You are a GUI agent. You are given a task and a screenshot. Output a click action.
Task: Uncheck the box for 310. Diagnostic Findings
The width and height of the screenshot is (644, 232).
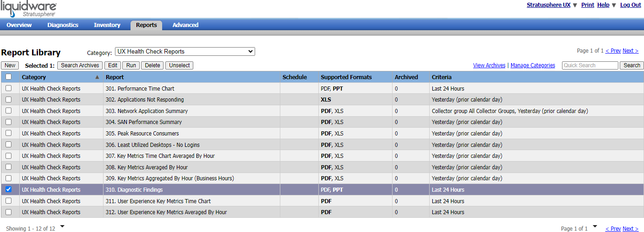pos(8,189)
